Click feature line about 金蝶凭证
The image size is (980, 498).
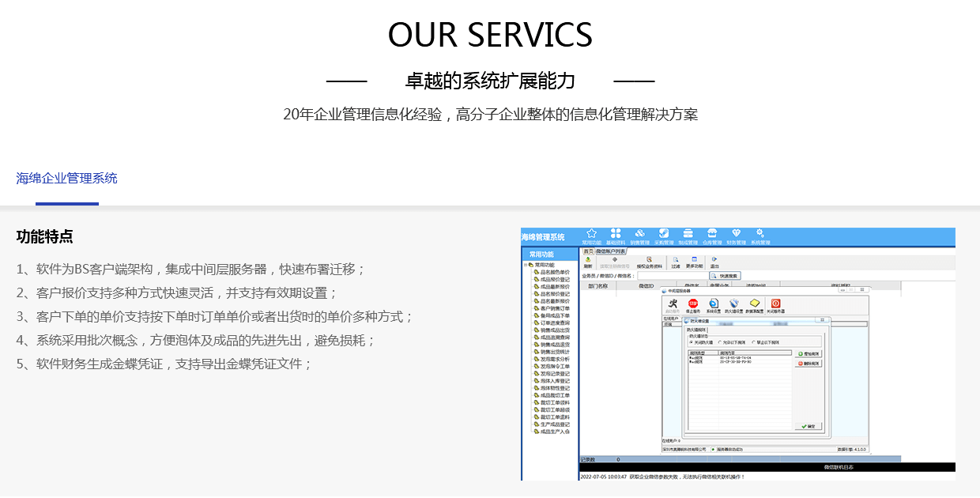point(164,364)
